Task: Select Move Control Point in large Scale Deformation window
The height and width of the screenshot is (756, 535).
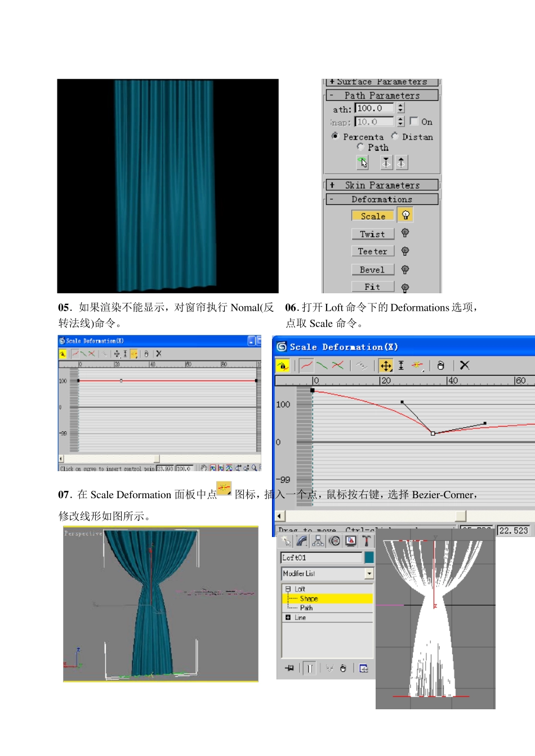Action: tap(386, 366)
